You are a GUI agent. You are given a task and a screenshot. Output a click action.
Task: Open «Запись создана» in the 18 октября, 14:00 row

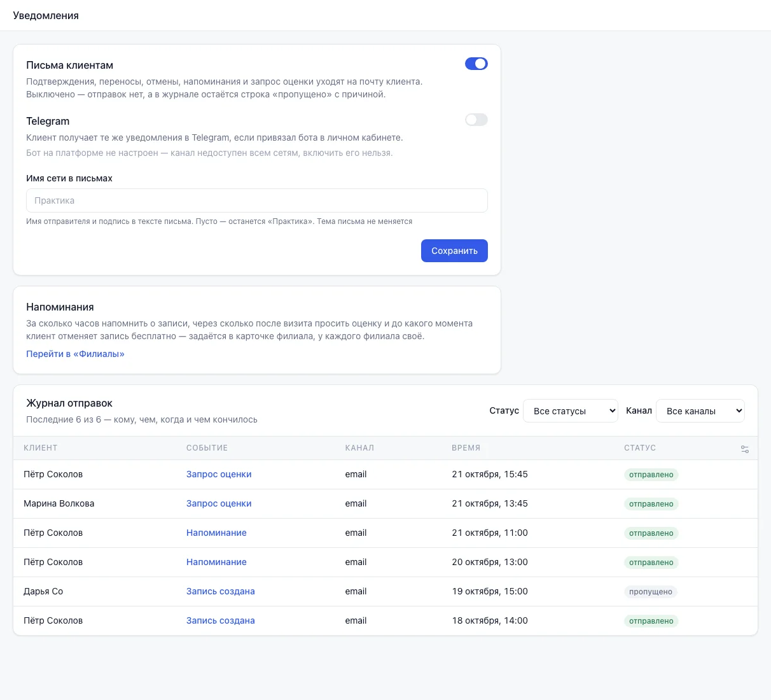[x=221, y=620]
